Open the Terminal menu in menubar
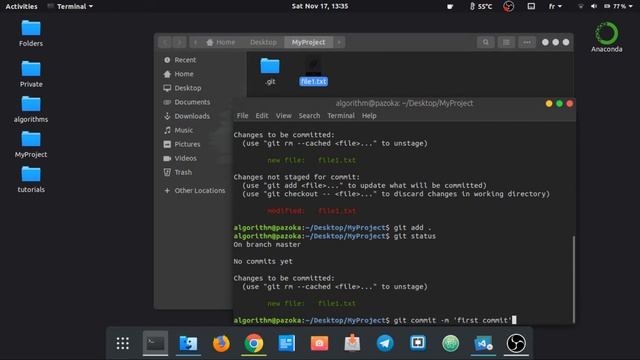This screenshot has width=640, height=360. point(341,116)
